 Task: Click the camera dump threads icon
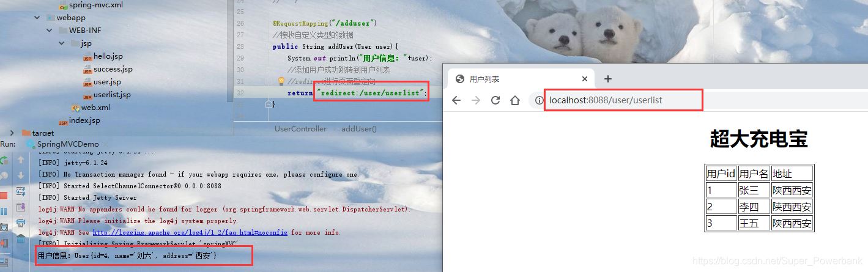pos(4,227)
